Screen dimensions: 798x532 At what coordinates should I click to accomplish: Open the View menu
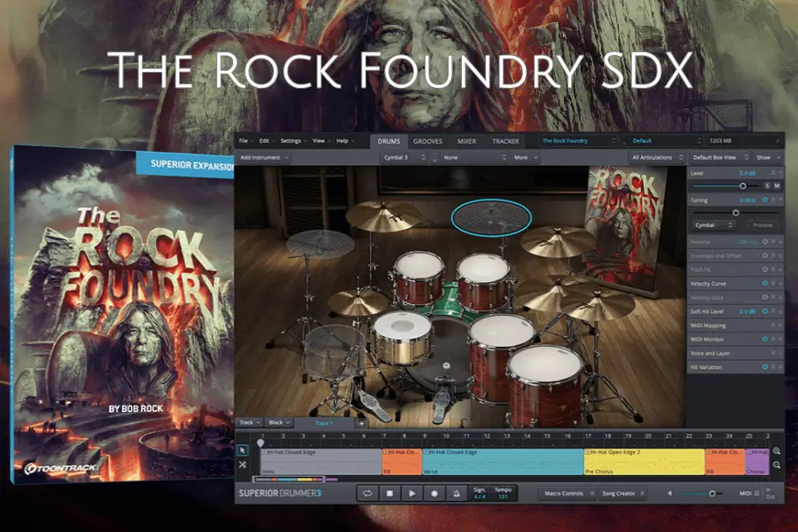[x=321, y=141]
